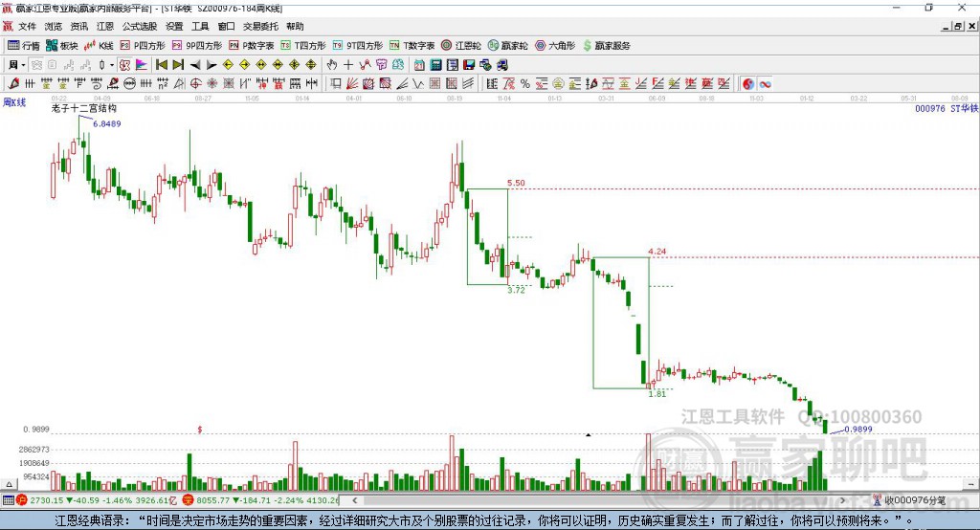Open the T数字表 tool

(x=412, y=46)
